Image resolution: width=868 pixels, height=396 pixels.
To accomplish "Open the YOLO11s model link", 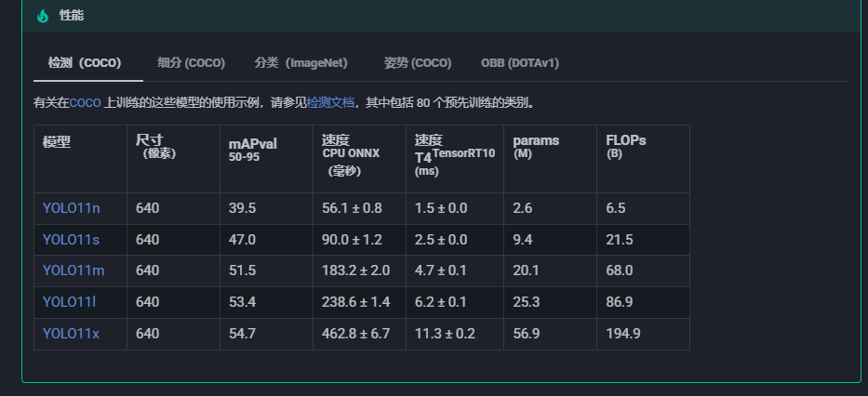I will click(x=71, y=240).
